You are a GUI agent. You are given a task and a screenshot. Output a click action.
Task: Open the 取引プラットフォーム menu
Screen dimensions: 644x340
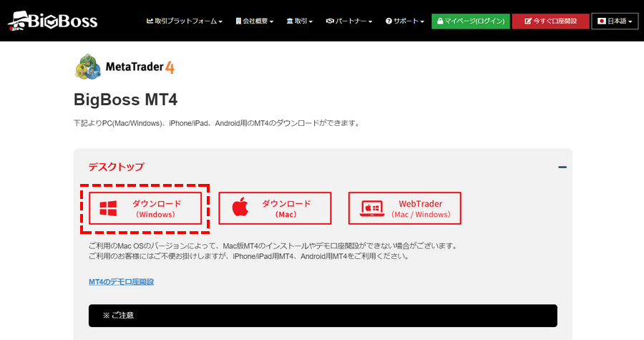click(185, 21)
